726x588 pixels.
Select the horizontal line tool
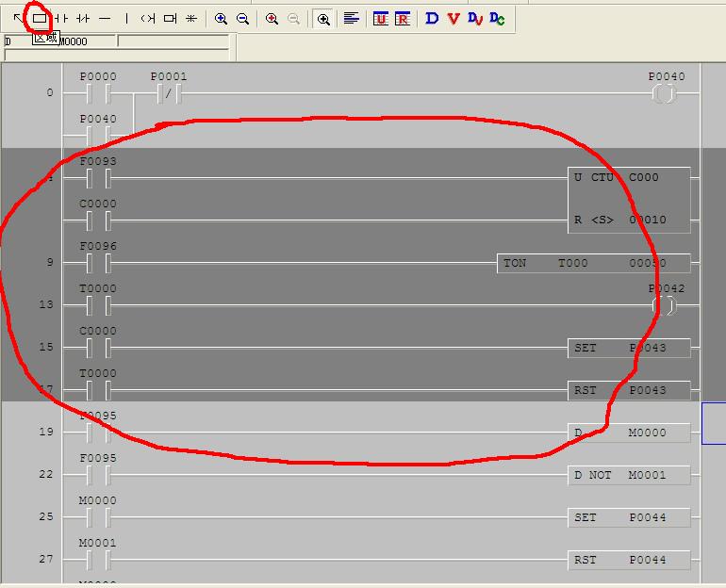coord(105,18)
